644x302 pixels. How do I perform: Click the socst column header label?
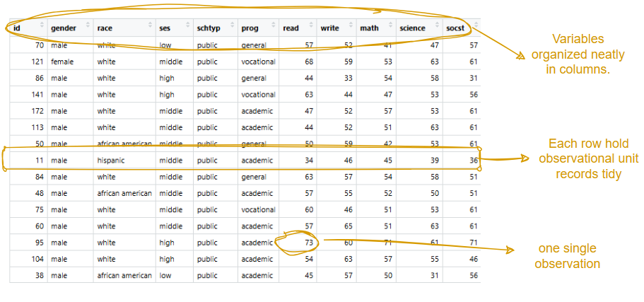[456, 28]
